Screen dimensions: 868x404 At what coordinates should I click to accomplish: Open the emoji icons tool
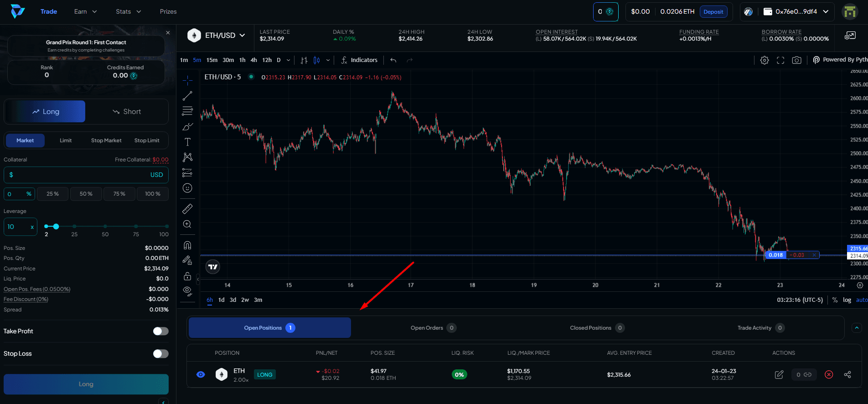pos(187,188)
